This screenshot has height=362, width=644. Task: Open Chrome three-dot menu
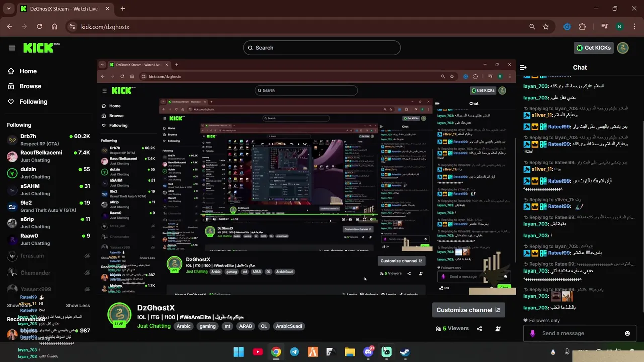pyautogui.click(x=634, y=27)
